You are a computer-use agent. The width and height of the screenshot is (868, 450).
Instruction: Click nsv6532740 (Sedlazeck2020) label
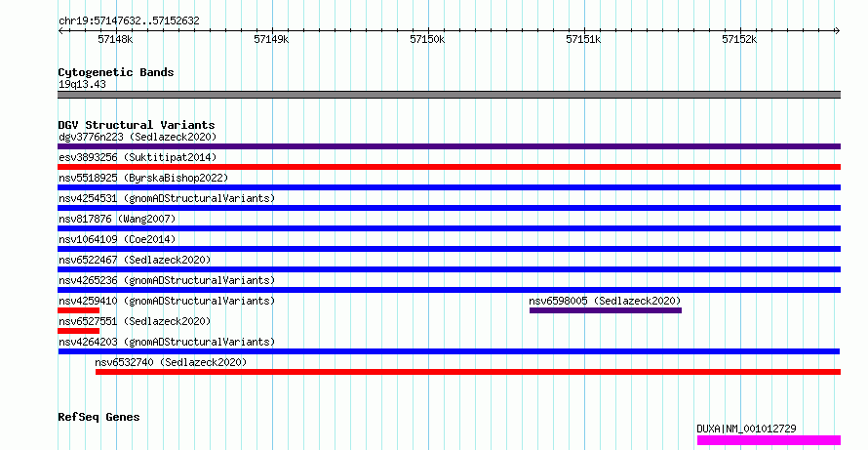click(171, 362)
